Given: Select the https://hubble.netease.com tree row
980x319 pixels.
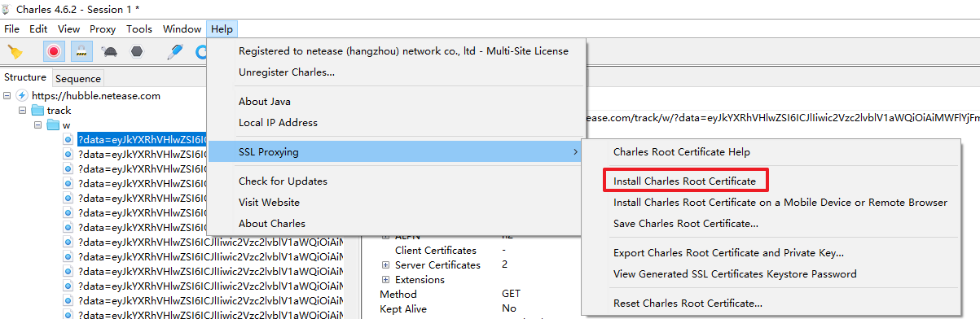Looking at the screenshot, I should point(96,95).
